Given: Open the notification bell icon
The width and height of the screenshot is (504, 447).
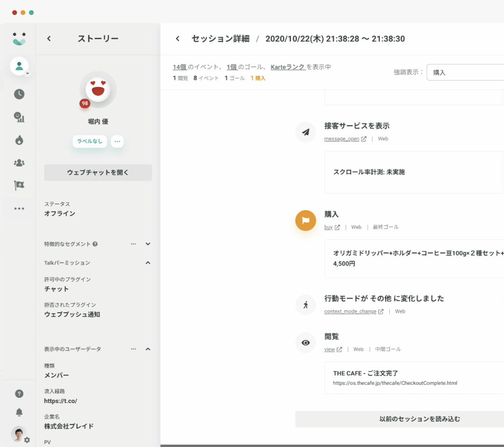Looking at the screenshot, I should [19, 412].
